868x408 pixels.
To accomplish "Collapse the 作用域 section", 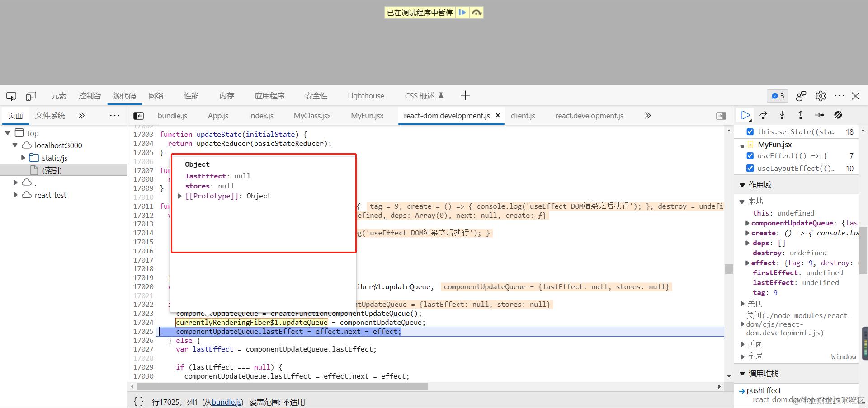I will coord(742,185).
